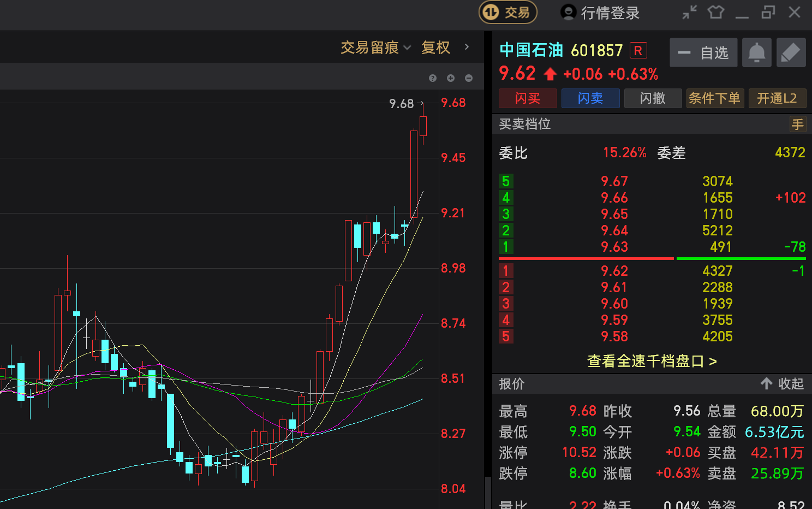Screen dimensions: 812x509
Task: Click ask volume 5212
Action: click(x=717, y=230)
